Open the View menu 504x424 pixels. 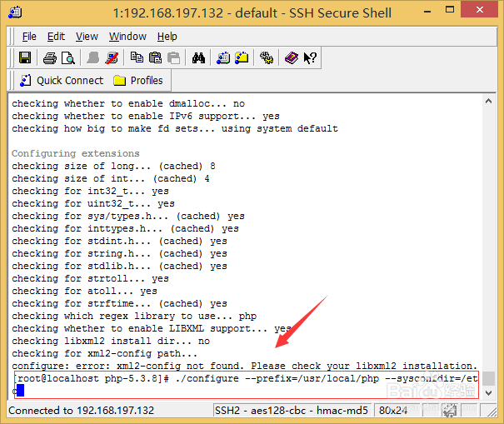[x=87, y=37]
